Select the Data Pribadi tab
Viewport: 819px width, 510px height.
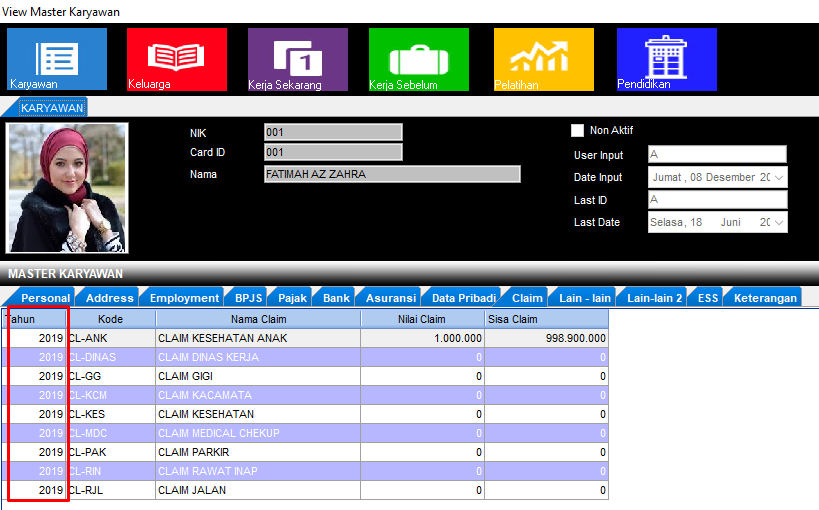463,298
